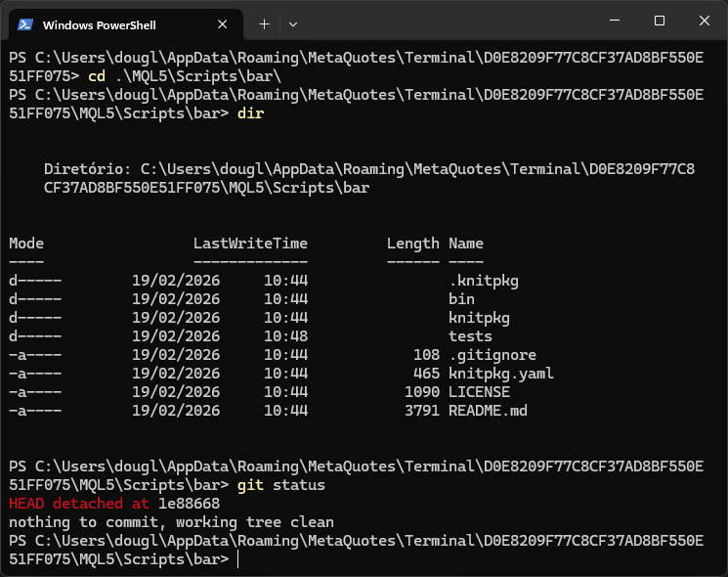Viewport: 728px width, 577px height.
Task: Click the commit hash 1e88668
Action: 190,504
